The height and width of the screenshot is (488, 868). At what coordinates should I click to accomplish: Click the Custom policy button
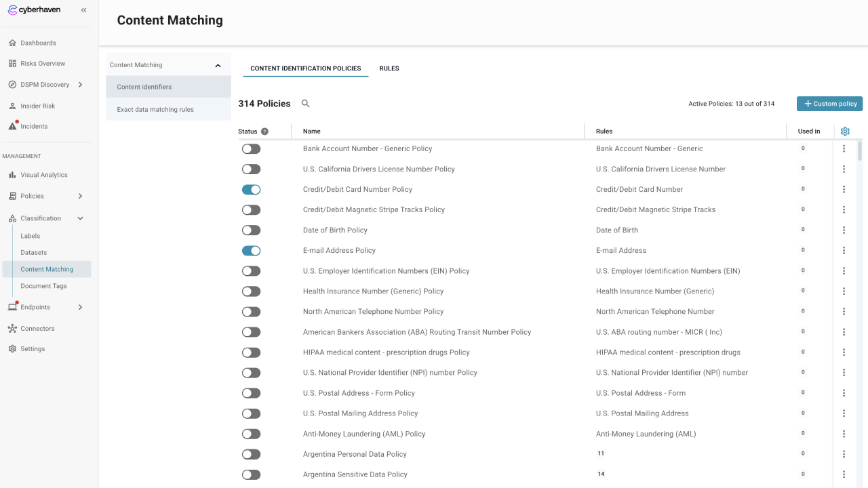(829, 104)
